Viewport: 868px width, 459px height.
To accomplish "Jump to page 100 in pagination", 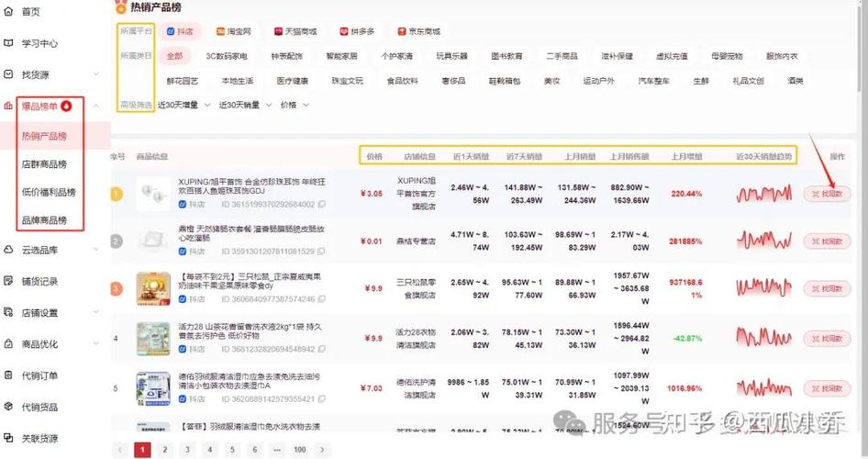I will point(299,450).
